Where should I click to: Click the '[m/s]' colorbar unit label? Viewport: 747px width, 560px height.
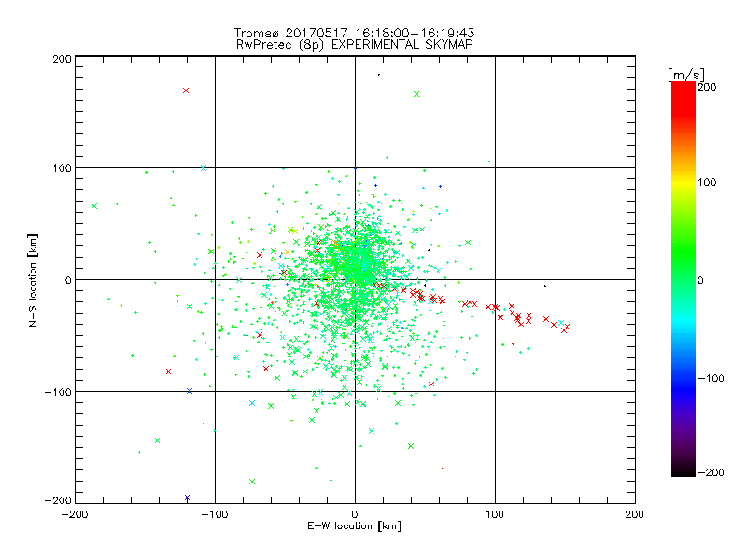coord(685,75)
